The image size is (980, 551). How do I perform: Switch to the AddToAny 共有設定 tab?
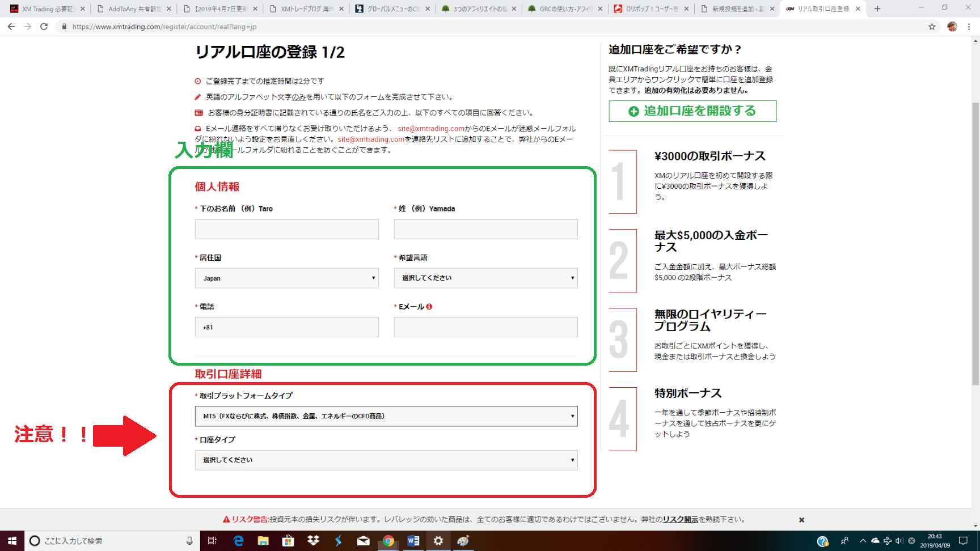[133, 9]
